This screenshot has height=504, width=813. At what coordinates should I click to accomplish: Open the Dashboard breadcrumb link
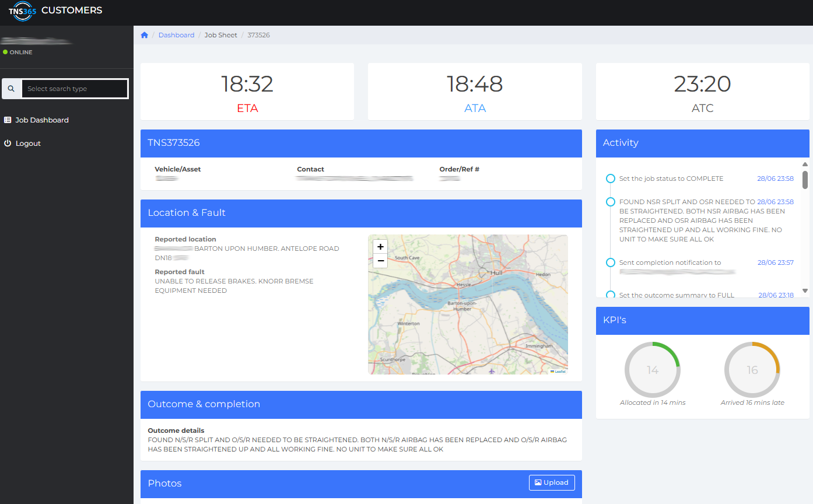(x=176, y=35)
